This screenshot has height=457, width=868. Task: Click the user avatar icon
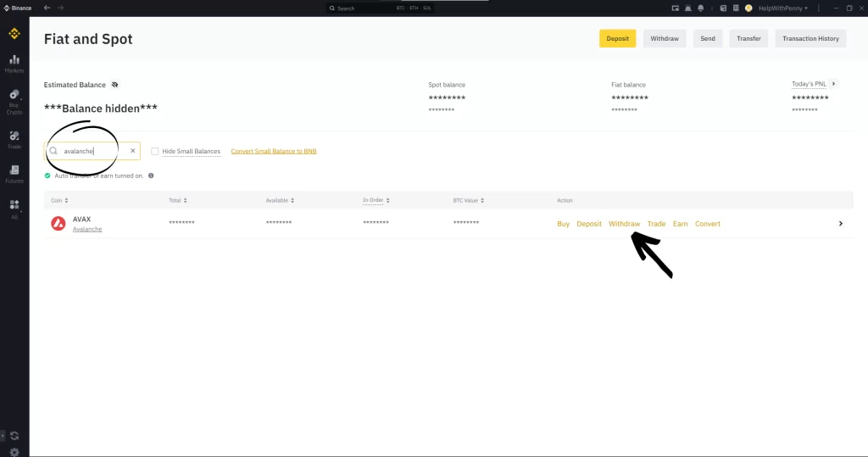point(748,8)
